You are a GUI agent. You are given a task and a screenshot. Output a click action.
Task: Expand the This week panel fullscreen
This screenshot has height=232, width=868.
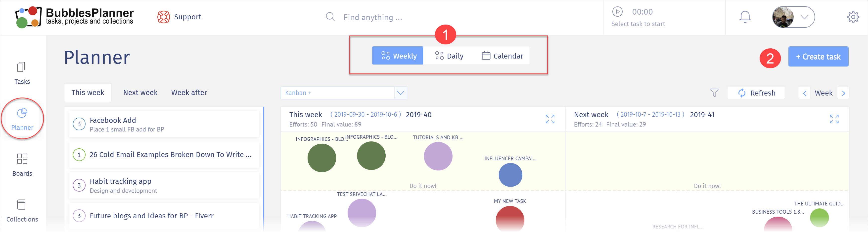point(550,119)
